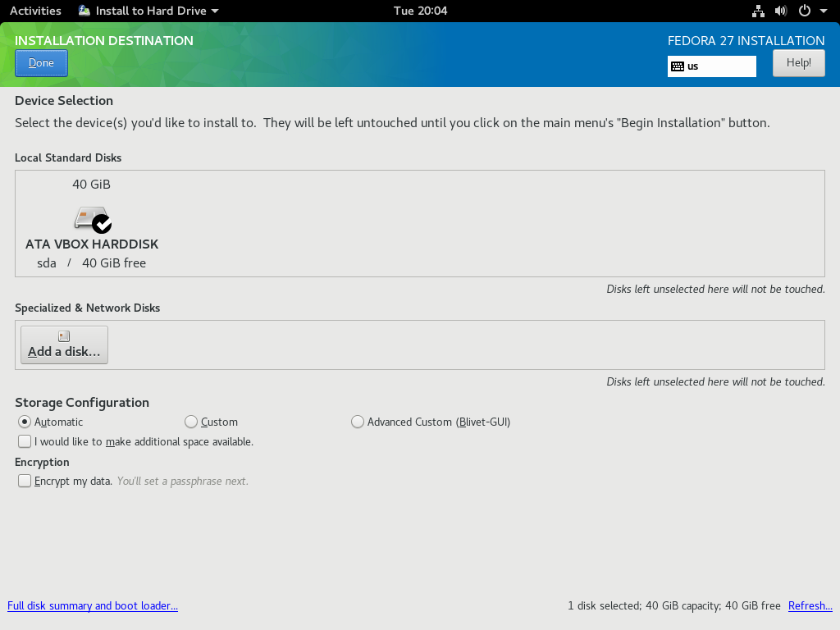Select Automatic storage configuration

tap(25, 422)
